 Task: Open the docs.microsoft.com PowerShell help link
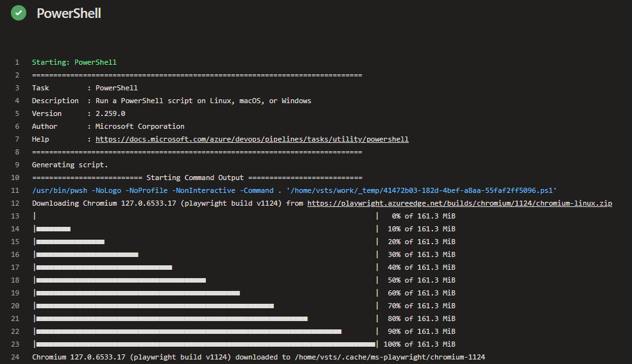[x=252, y=139]
